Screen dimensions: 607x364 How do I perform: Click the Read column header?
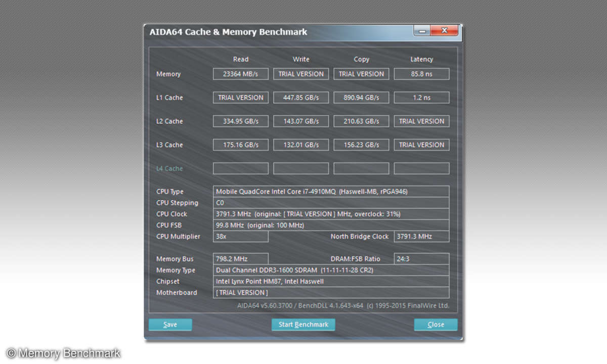point(241,59)
